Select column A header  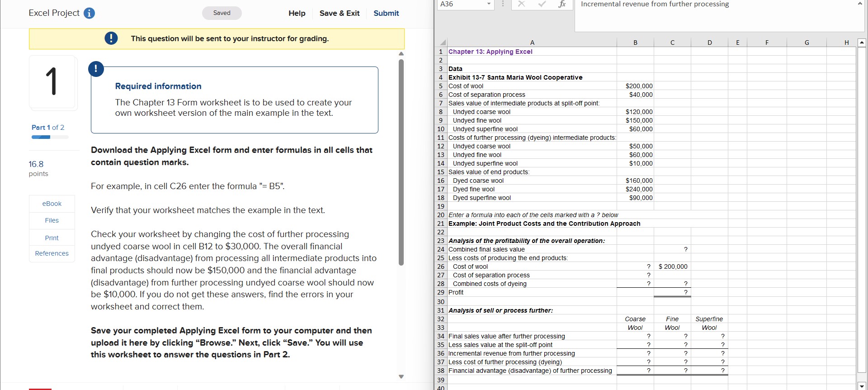pyautogui.click(x=532, y=43)
